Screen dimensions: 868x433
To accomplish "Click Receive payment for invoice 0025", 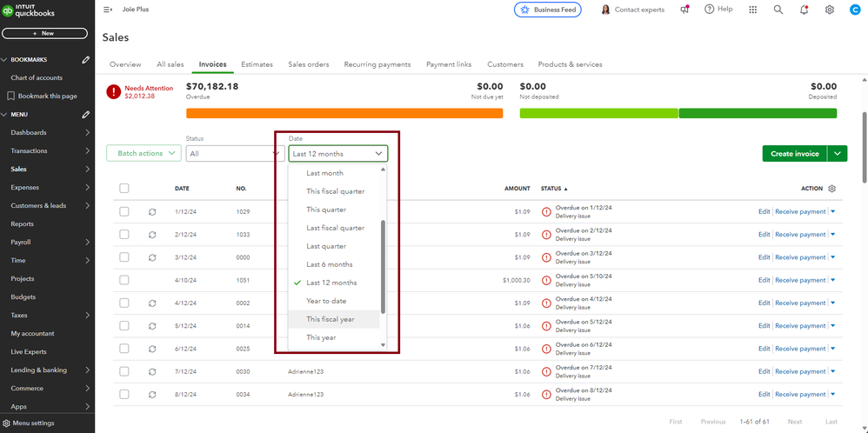I will click(800, 349).
